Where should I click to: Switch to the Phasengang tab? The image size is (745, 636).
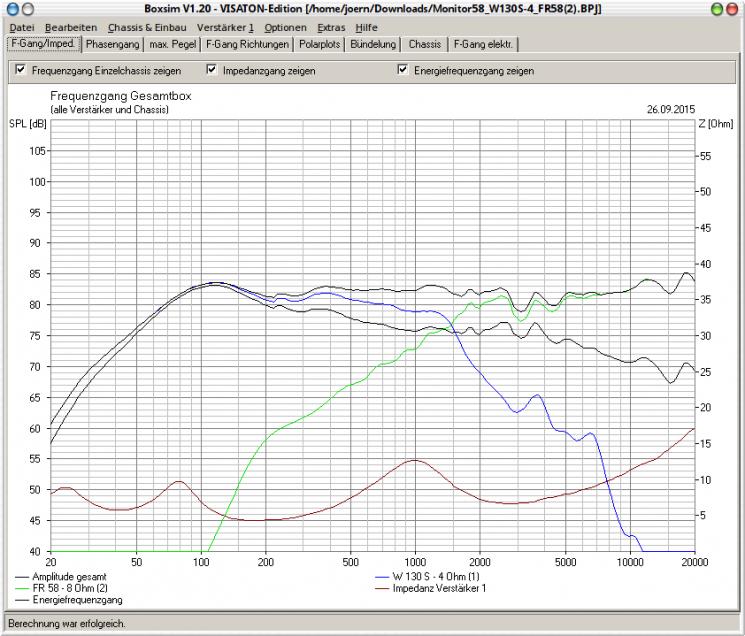(x=113, y=44)
